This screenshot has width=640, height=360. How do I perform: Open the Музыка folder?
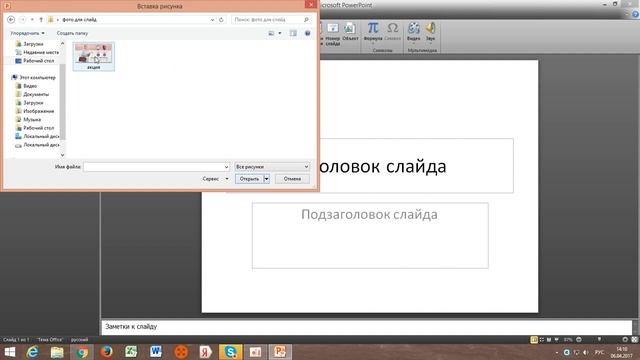point(28,120)
